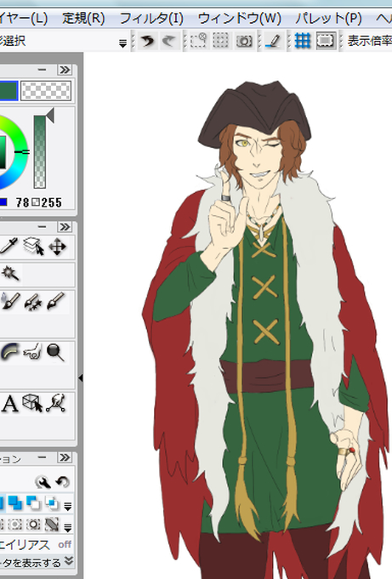This screenshot has height=579, width=392.
Task: Click the 255 color value field
Action: pyautogui.click(x=51, y=202)
